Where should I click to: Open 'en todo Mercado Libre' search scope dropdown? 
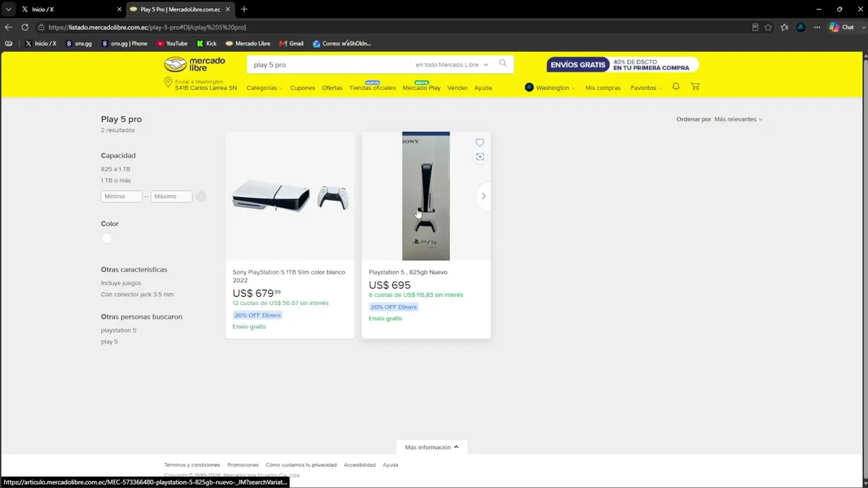point(452,65)
